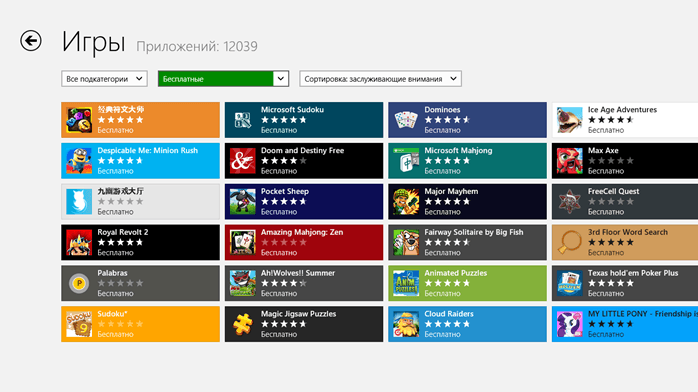This screenshot has width=698, height=392.
Task: Click 'Бесплатно' price under Cloud Raiders
Action: click(x=442, y=335)
